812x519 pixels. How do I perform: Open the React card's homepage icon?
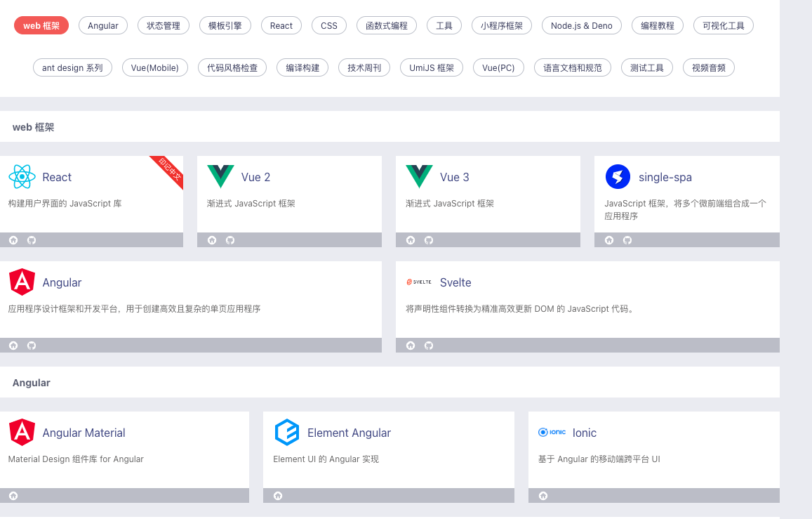(x=13, y=239)
